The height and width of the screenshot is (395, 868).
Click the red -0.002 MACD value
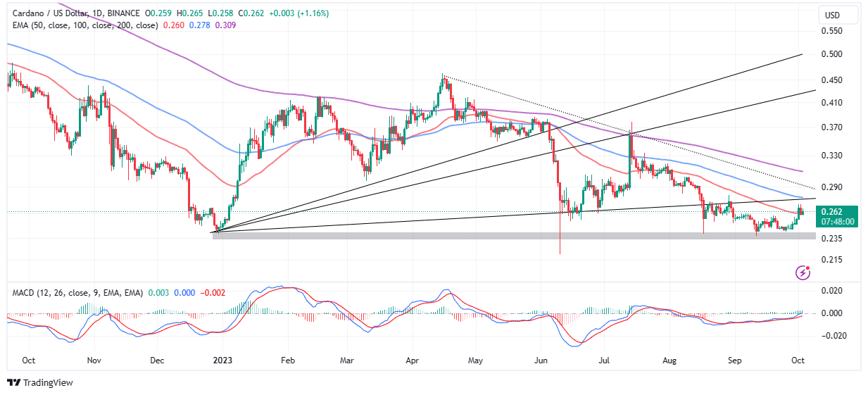tap(213, 291)
